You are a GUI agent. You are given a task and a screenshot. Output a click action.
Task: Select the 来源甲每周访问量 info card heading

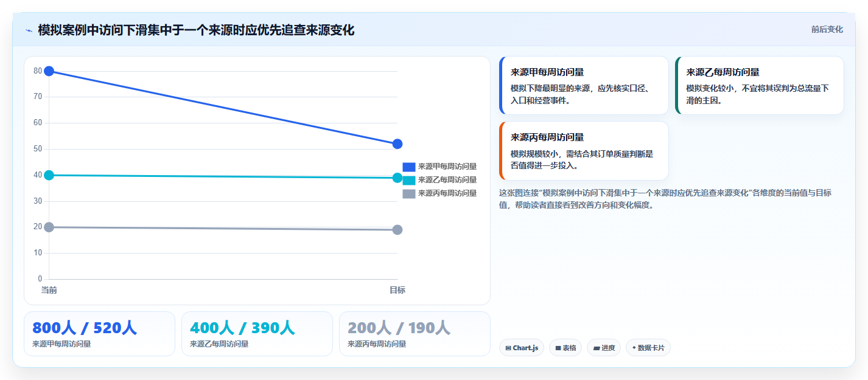547,72
